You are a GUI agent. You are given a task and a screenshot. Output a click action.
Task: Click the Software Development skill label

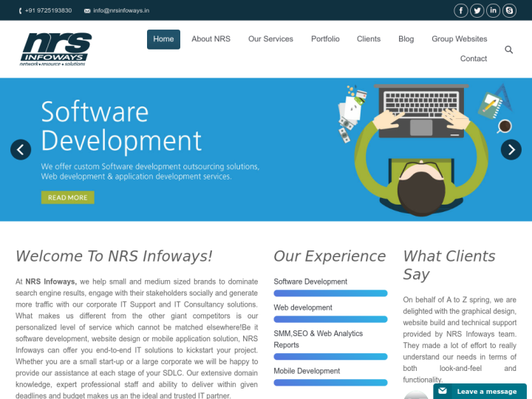click(x=310, y=282)
